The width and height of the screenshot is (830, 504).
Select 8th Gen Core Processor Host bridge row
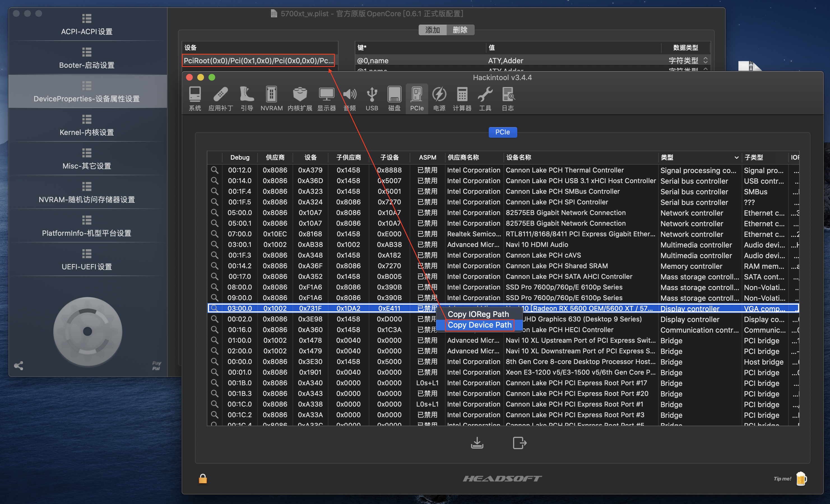503,361
